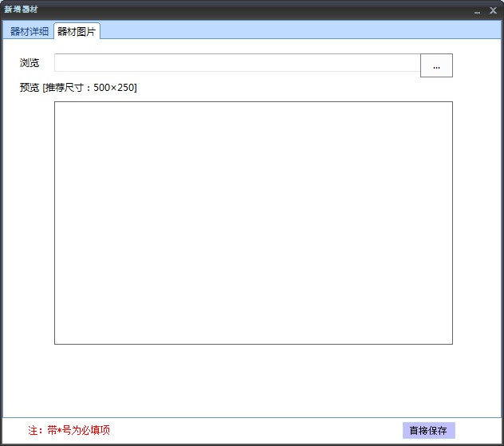The width and height of the screenshot is (504, 446).
Task: Select the 器材图片 tab
Action: click(77, 31)
